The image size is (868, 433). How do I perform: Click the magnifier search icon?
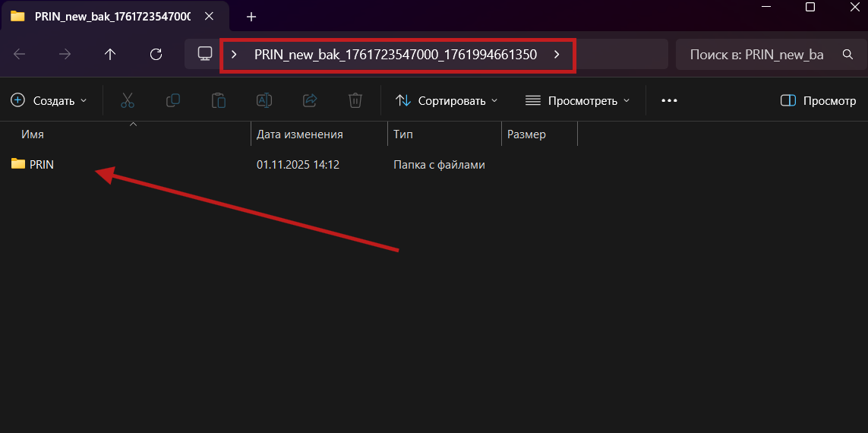[x=847, y=54]
